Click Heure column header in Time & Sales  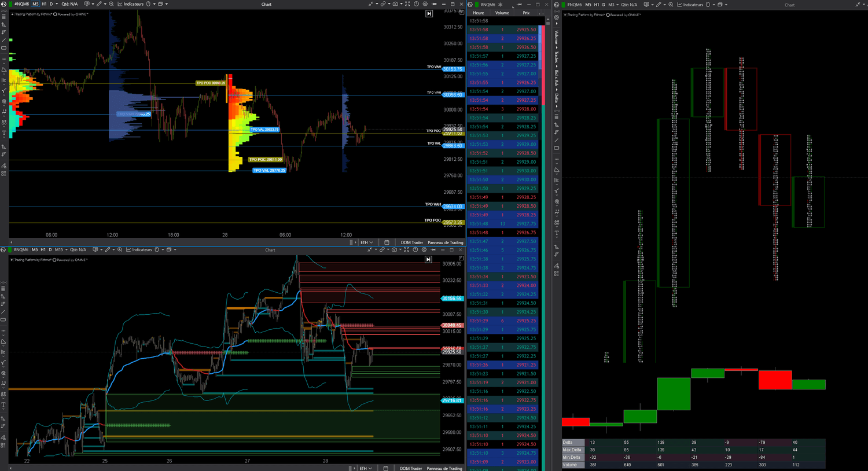[x=479, y=13]
